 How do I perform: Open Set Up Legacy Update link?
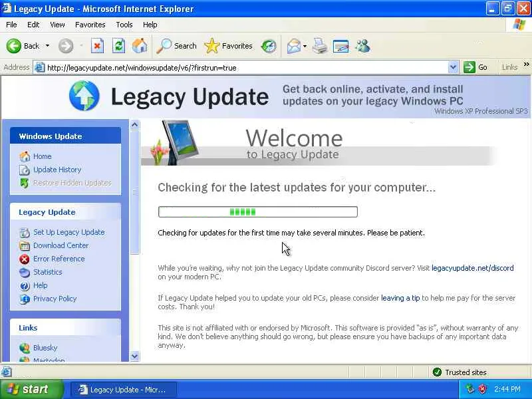(x=69, y=232)
